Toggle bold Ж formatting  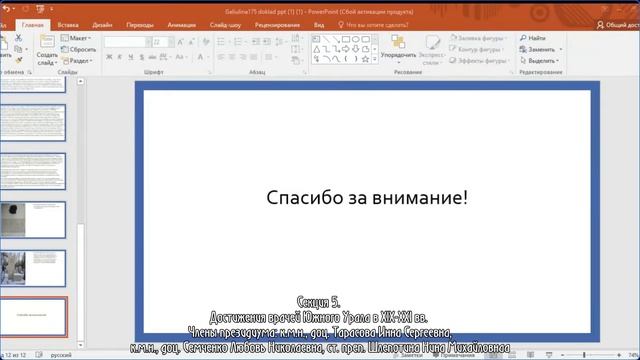109,57
